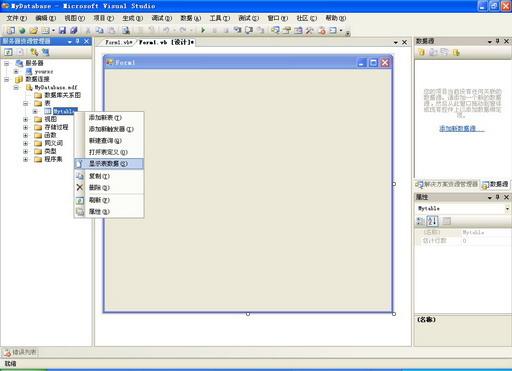This screenshot has width=512, height=371.
Task: Click the New Project toolbar icon
Action: click(x=11, y=30)
